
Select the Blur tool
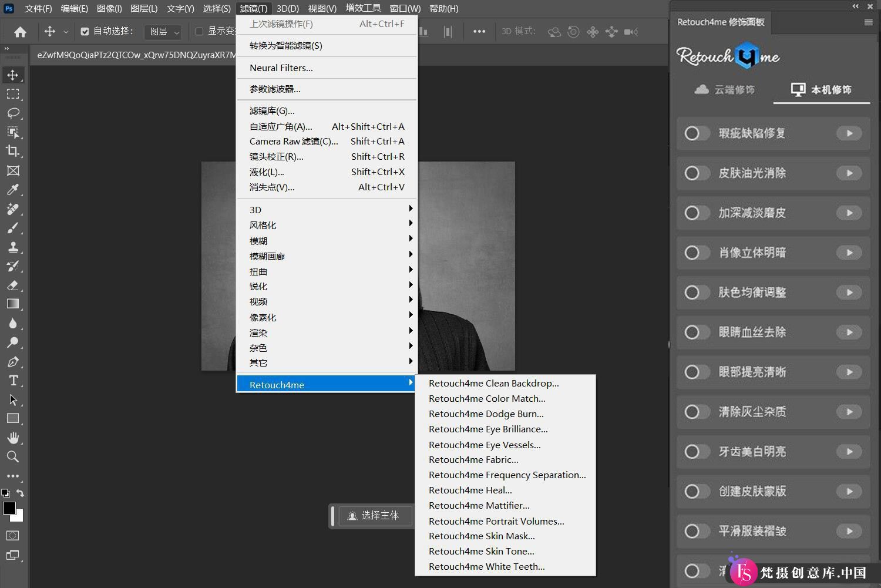13,323
